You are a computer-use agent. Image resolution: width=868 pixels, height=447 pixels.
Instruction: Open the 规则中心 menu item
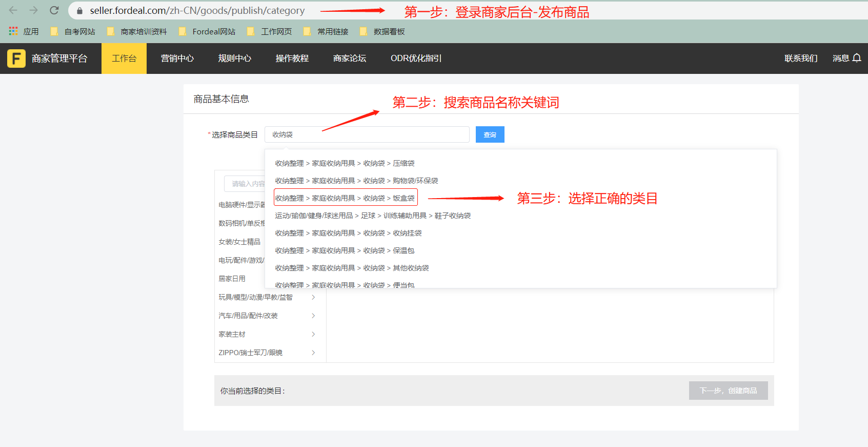coord(235,59)
